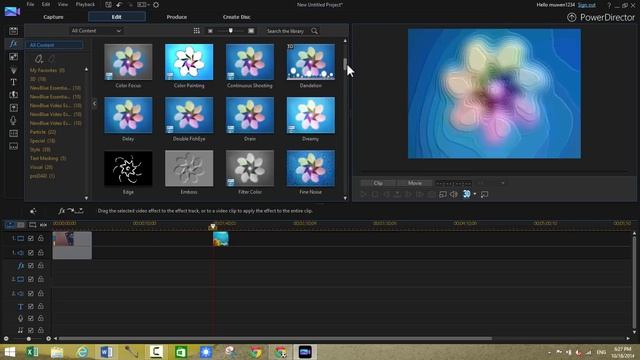The width and height of the screenshot is (640, 360).
Task: Toggle audio track 2 enable checkbox
Action: click(x=31, y=293)
